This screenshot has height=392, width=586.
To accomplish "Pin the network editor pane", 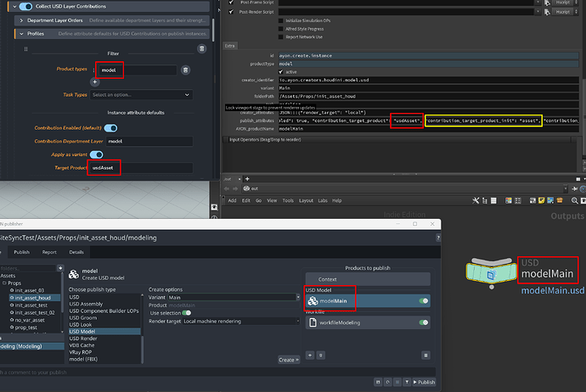I will point(575,189).
